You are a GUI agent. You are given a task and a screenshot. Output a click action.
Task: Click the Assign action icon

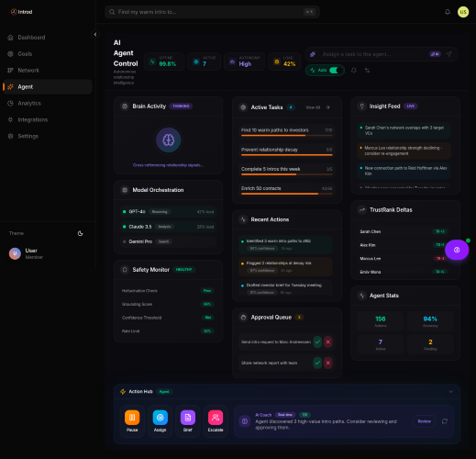tap(160, 418)
